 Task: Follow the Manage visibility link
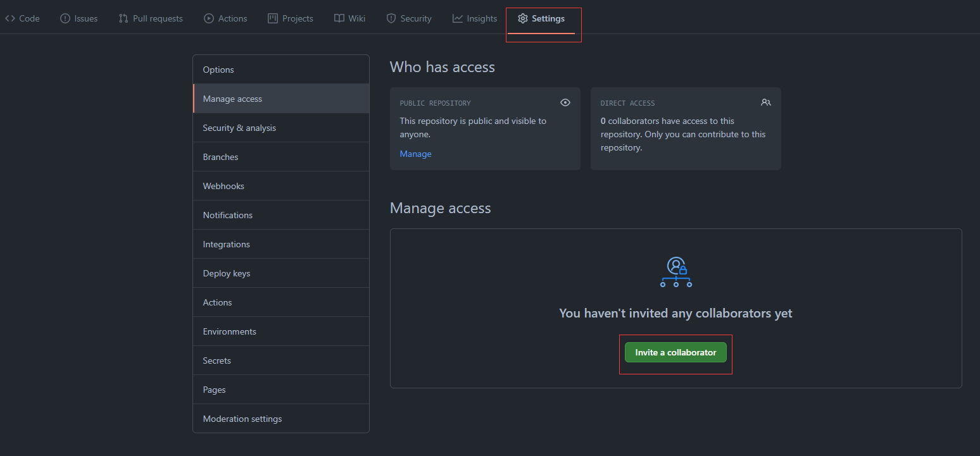[x=415, y=154]
